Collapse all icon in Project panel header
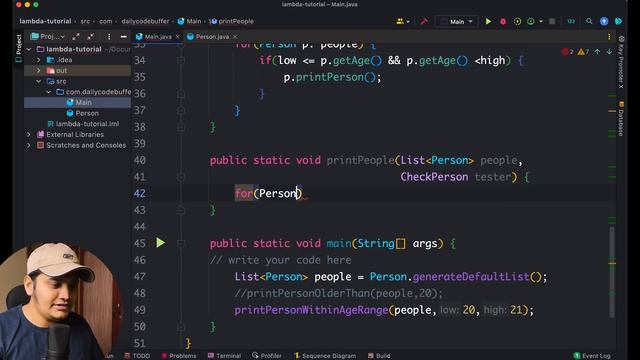Viewport: 640px width, 360px height. click(91, 37)
